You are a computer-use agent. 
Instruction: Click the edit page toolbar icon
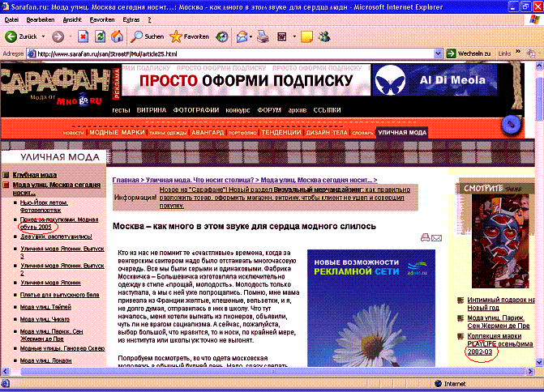(281, 36)
